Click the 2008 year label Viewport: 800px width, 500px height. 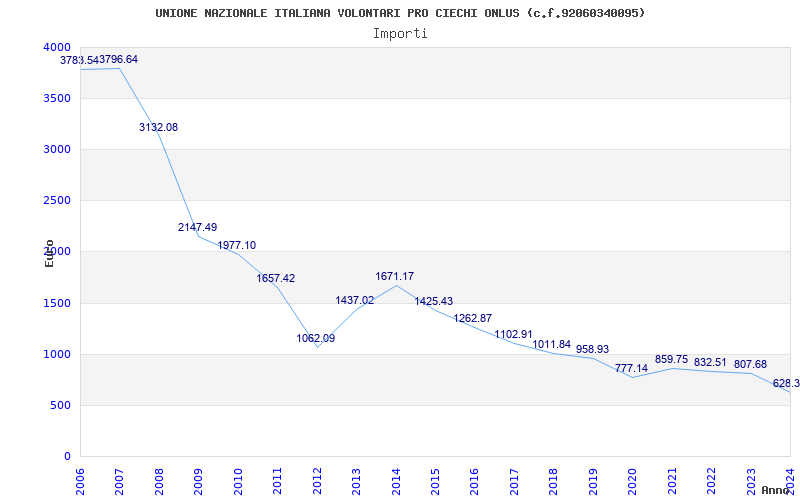click(159, 481)
